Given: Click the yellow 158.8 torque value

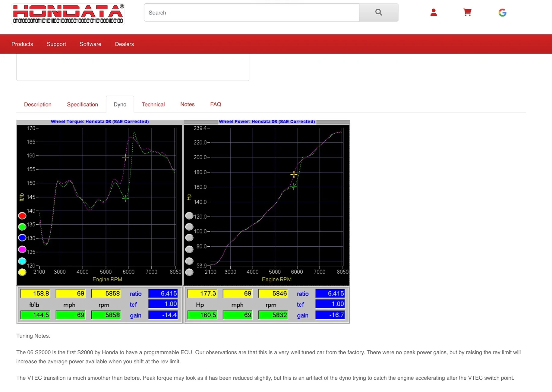Looking at the screenshot, I should coord(35,293).
